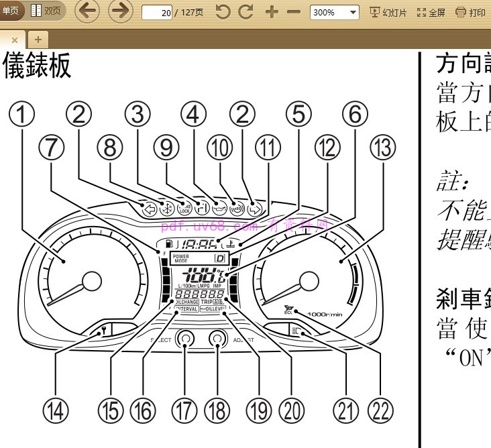Go to the next page arrow
The image size is (491, 448).
point(120,11)
